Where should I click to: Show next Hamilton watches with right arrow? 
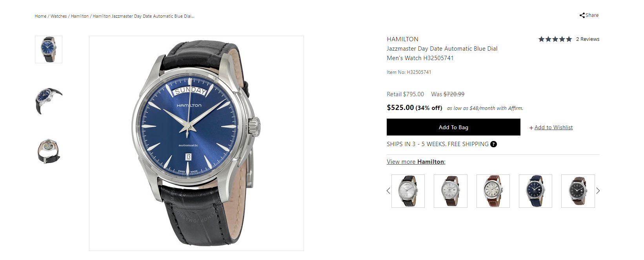pos(598,191)
